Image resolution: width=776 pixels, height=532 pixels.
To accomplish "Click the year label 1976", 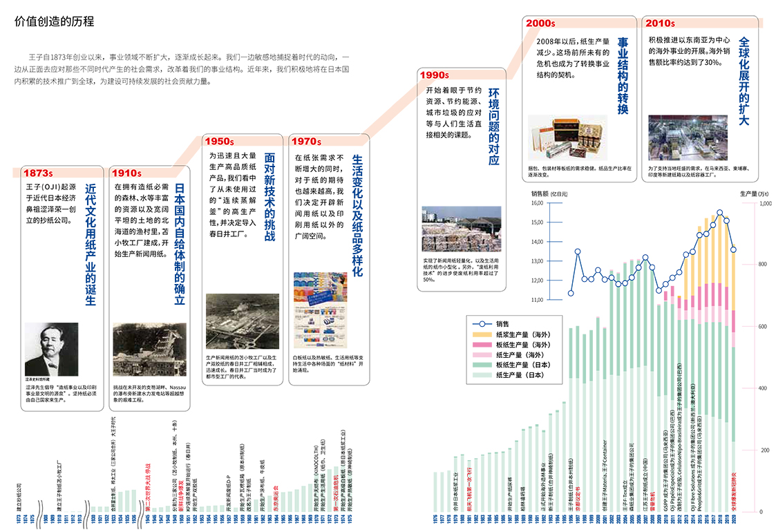I will [435, 519].
